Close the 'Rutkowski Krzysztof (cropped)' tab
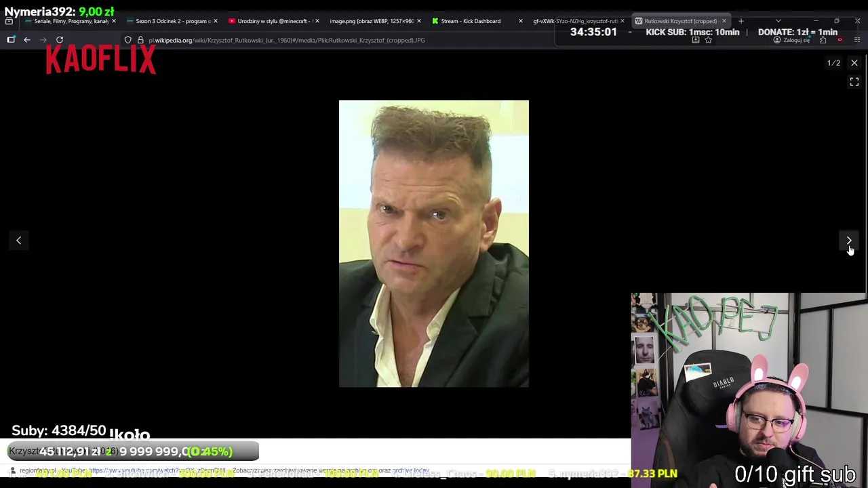This screenshot has height=488, width=868. pyautogui.click(x=724, y=21)
